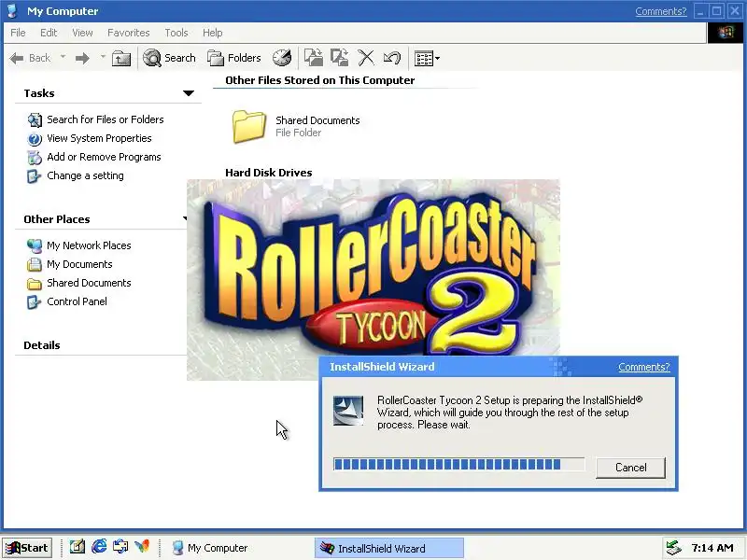Click the My Computer title bar icon
The image size is (747, 560).
pos(13,11)
